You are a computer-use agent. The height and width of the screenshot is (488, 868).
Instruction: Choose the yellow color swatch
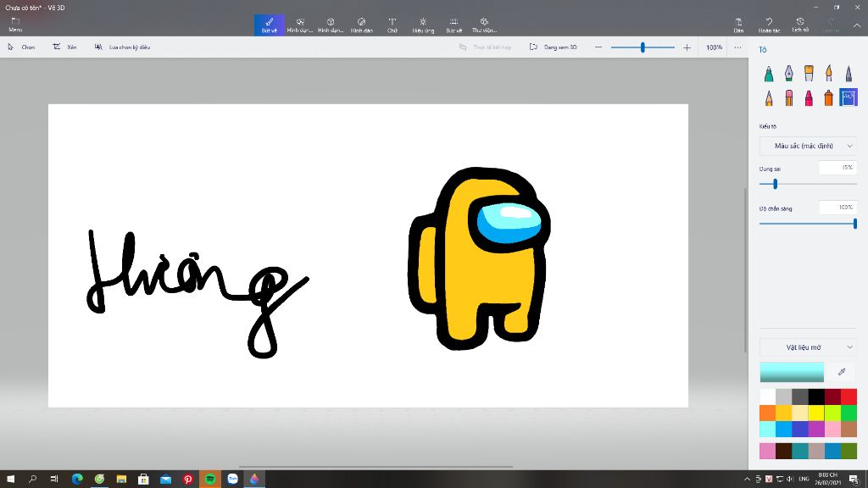click(x=816, y=413)
